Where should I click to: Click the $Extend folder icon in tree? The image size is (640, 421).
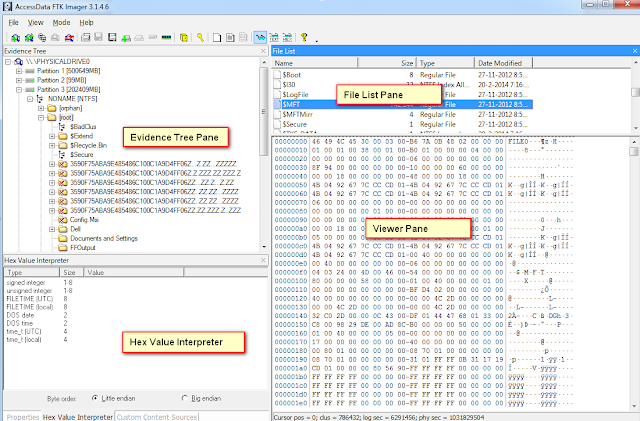(62, 136)
